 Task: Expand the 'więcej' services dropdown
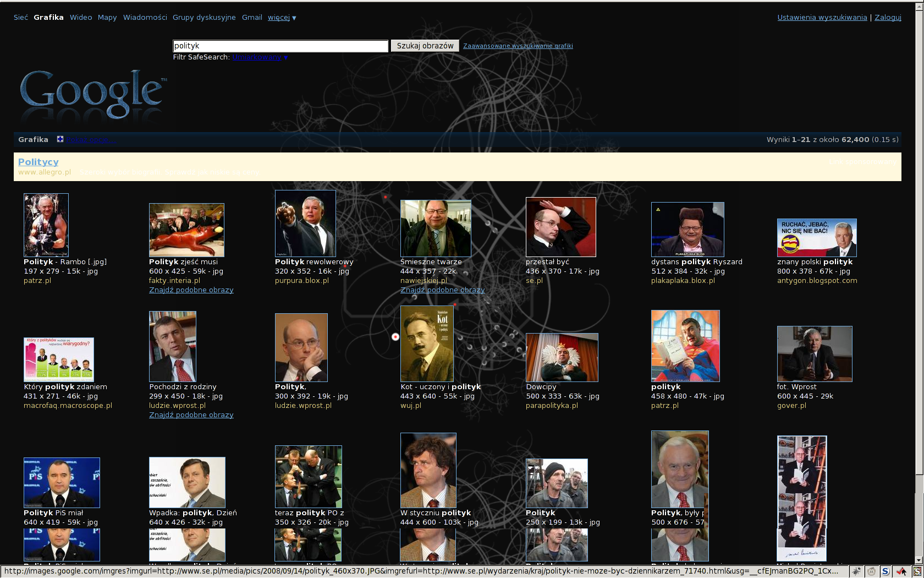(282, 18)
